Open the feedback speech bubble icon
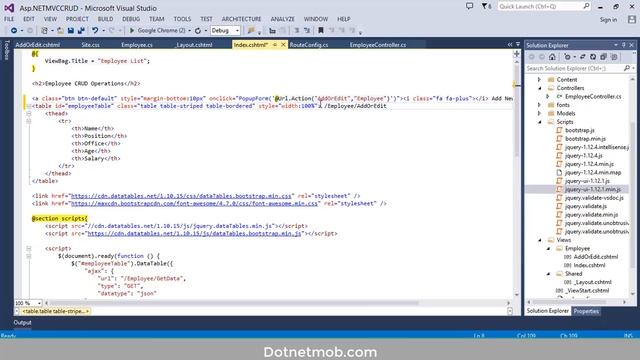 coord(469,7)
